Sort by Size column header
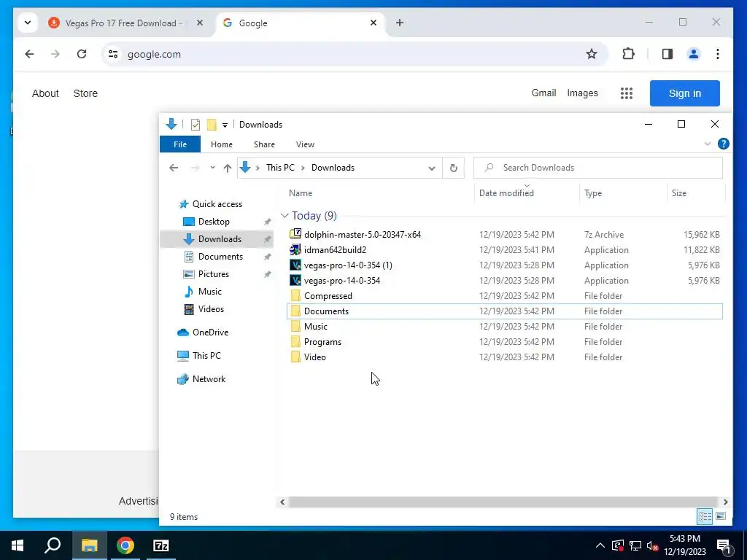This screenshot has height=560, width=747. point(679,192)
